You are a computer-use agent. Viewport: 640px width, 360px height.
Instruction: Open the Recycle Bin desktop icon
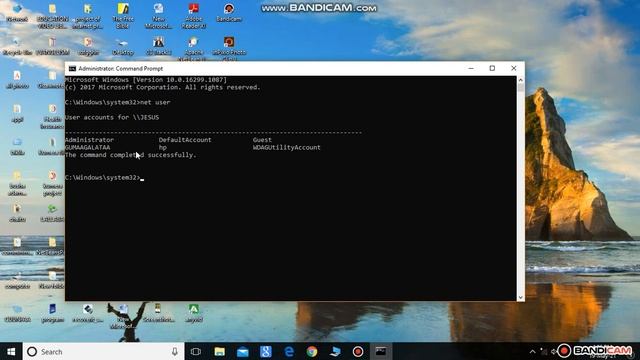(17, 46)
